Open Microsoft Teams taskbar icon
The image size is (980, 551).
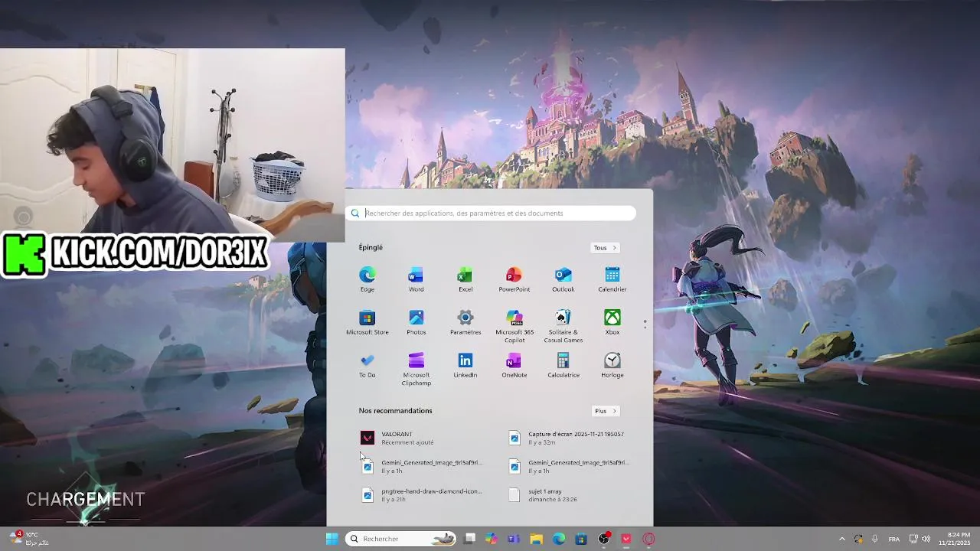coord(514,539)
